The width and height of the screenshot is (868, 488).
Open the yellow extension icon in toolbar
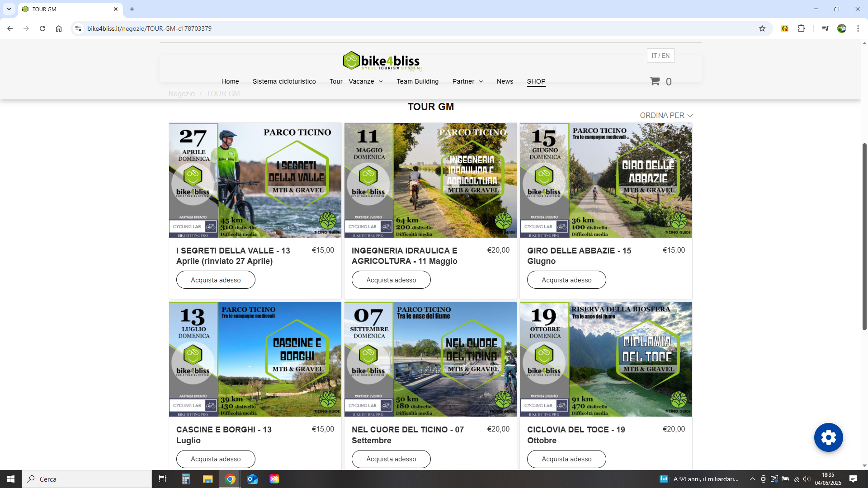(x=785, y=28)
